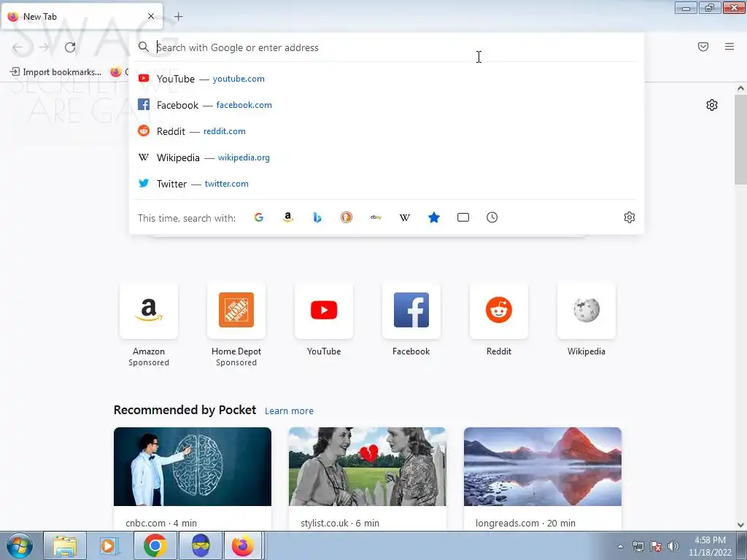Search bookmarks with the star icon
Screen dimensions: 747x560
click(x=434, y=217)
